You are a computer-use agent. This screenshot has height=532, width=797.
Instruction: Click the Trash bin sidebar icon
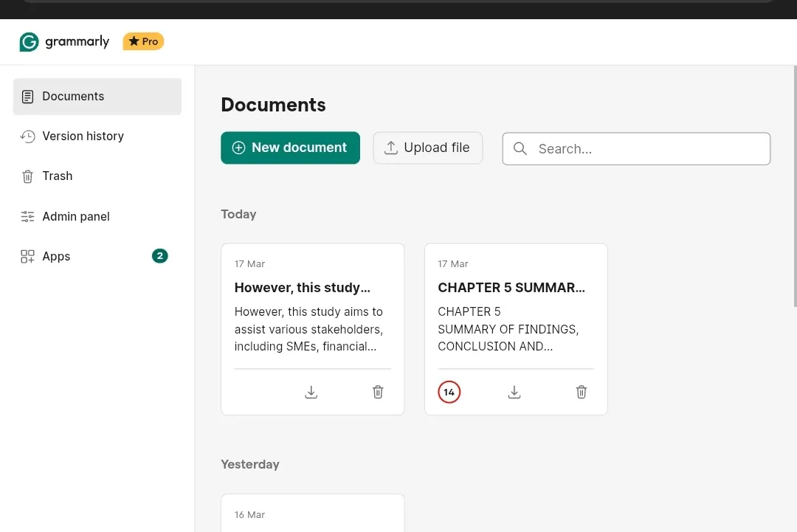pos(27,176)
